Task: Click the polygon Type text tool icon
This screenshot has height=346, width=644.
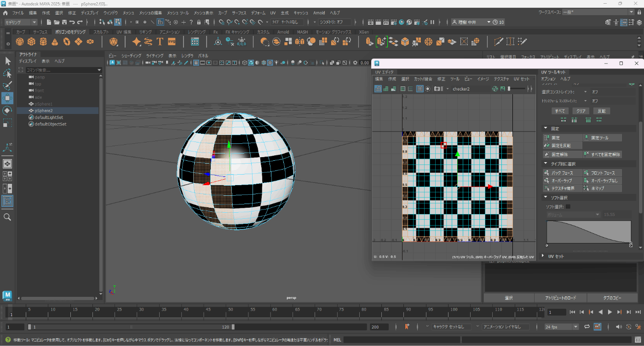Action: tap(160, 42)
